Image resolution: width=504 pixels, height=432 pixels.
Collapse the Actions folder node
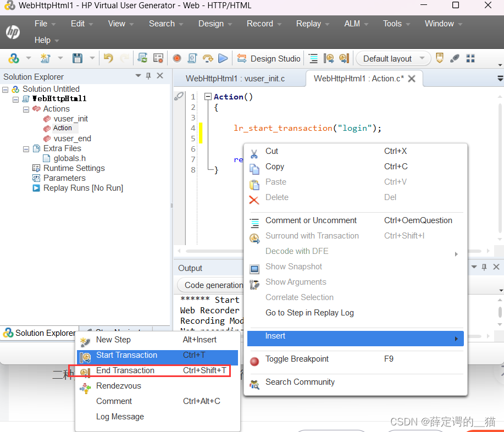tap(26, 109)
